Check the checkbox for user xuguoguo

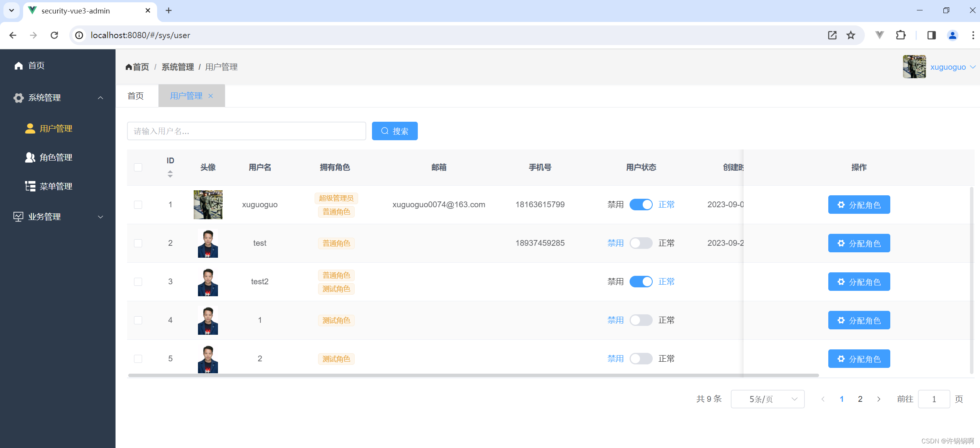point(138,205)
